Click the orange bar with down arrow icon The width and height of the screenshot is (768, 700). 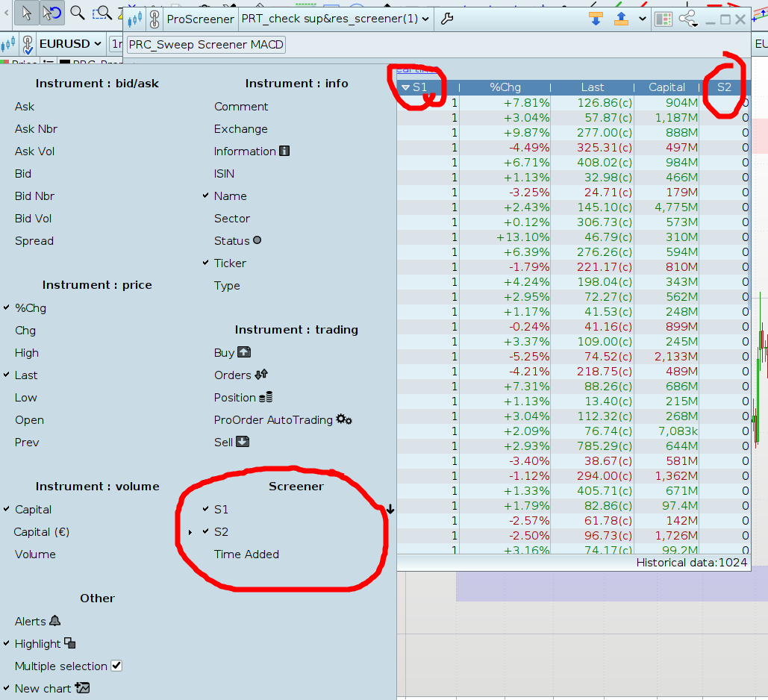pyautogui.click(x=596, y=19)
